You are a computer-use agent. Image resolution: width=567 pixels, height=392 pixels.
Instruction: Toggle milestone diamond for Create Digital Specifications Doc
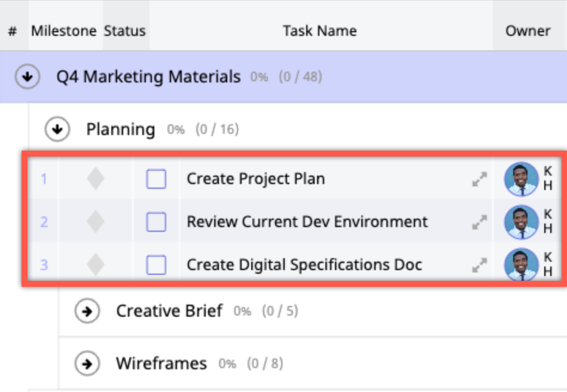[96, 264]
